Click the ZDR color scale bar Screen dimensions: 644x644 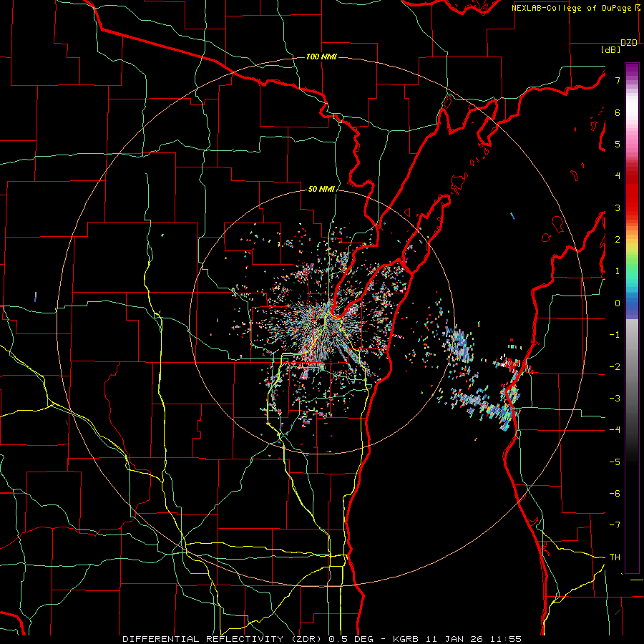click(632, 318)
